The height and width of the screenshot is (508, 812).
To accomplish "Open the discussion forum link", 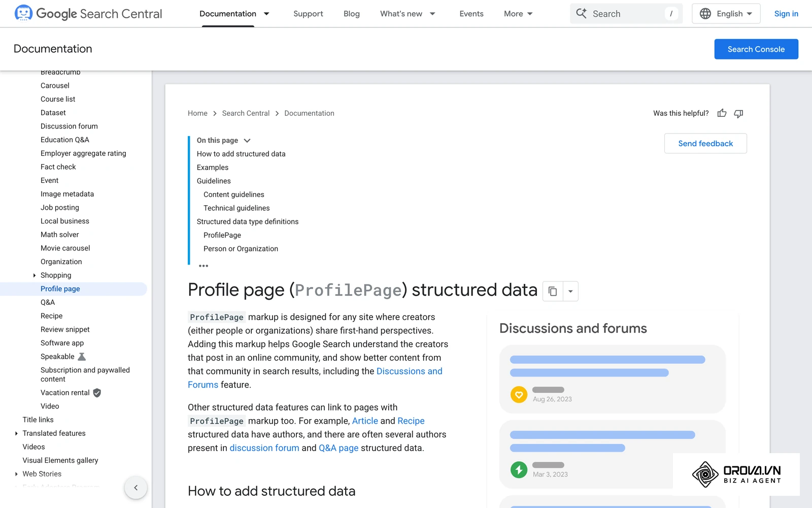I will pos(264,448).
